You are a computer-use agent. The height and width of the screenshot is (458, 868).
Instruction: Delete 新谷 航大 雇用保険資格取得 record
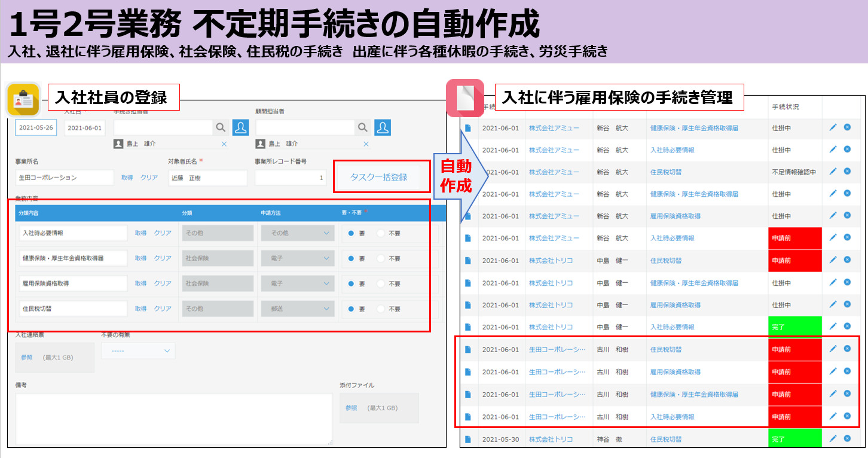847,216
